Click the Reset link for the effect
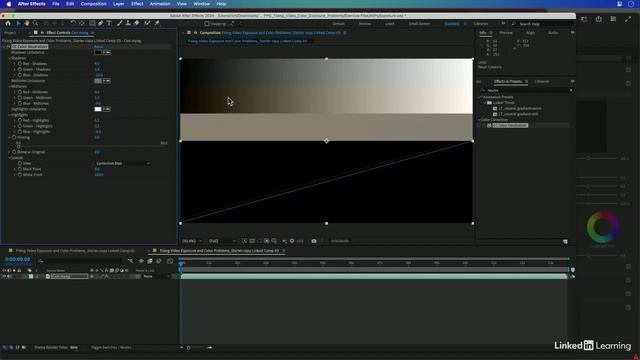The width and height of the screenshot is (640, 360). click(x=98, y=47)
